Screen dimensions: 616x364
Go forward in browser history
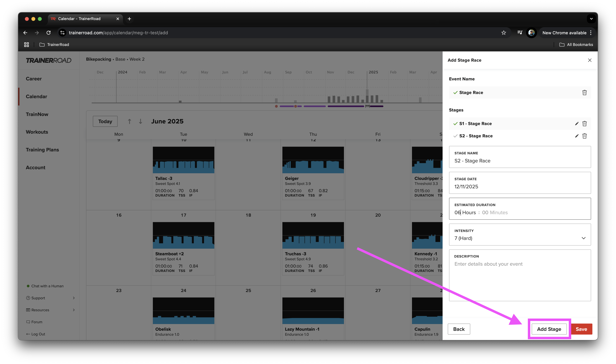37,33
